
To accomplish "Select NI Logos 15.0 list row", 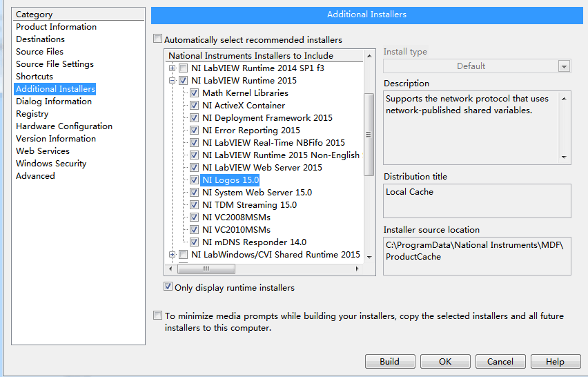I will [231, 180].
